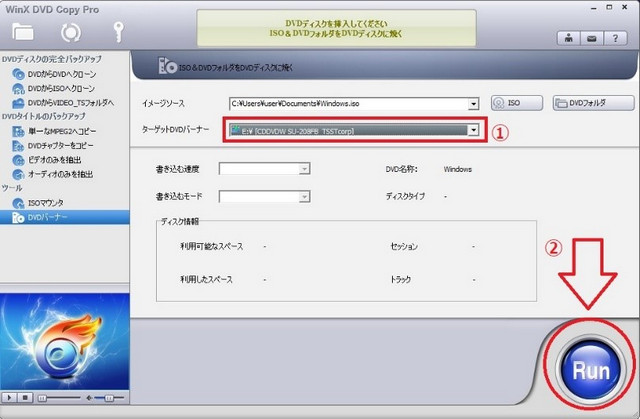Image resolution: width=640 pixels, height=419 pixels.
Task: Click the DVDフォルダ button
Action: [592, 103]
